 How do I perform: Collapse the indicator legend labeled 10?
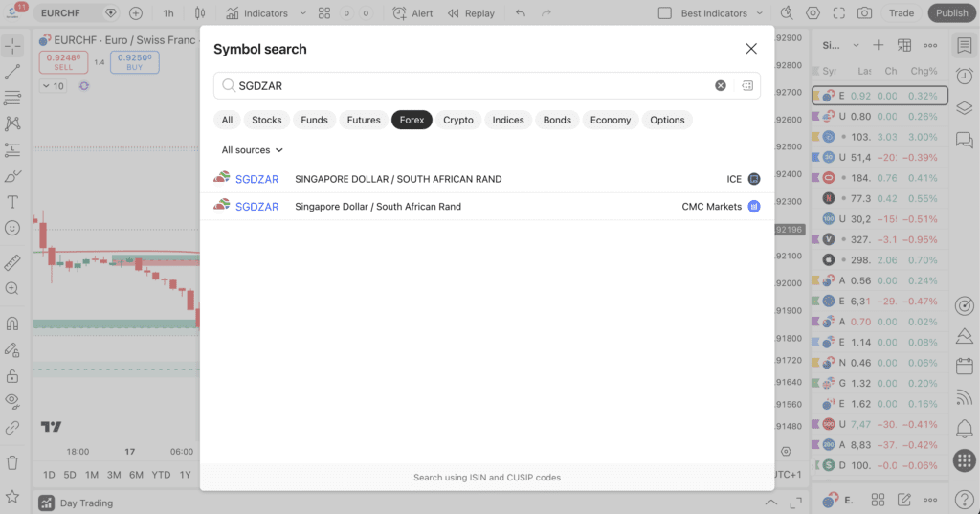[53, 86]
